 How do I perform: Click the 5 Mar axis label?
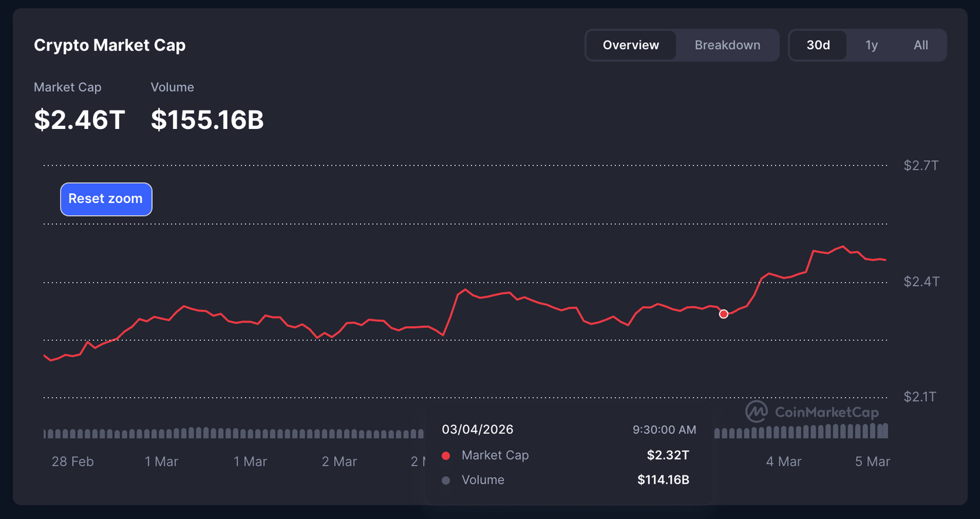(872, 462)
